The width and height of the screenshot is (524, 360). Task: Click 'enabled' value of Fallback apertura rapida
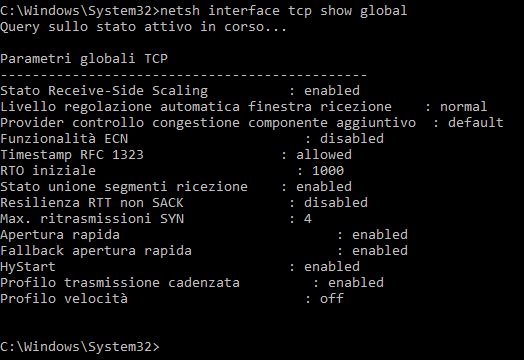point(380,251)
